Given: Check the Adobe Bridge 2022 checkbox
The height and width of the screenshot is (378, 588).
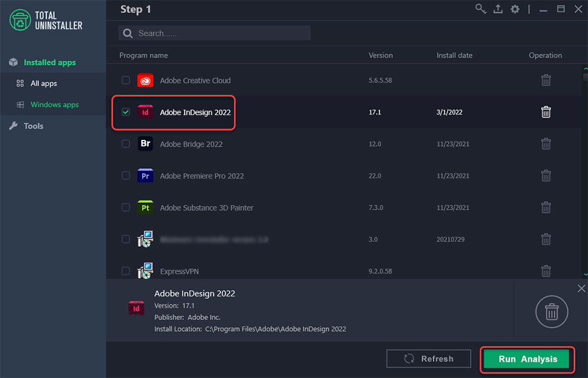Looking at the screenshot, I should (x=126, y=144).
